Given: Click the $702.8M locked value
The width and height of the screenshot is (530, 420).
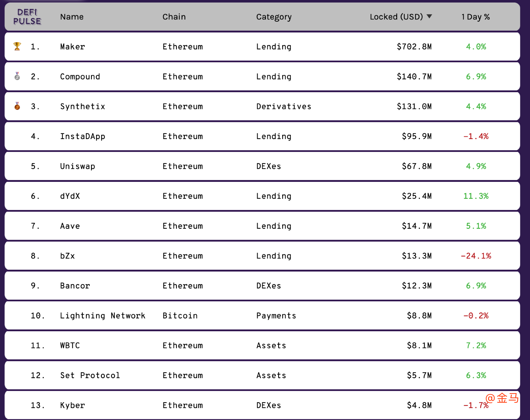Looking at the screenshot, I should (x=414, y=47).
